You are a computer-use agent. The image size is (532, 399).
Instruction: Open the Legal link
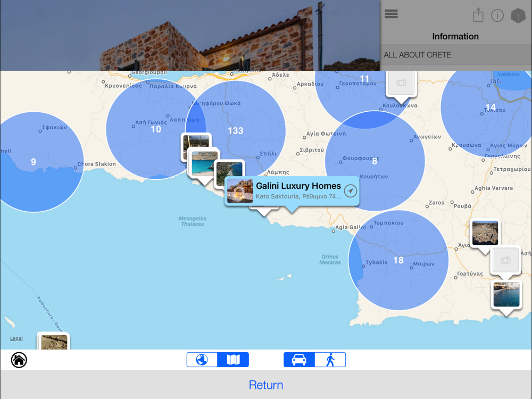pos(16,338)
